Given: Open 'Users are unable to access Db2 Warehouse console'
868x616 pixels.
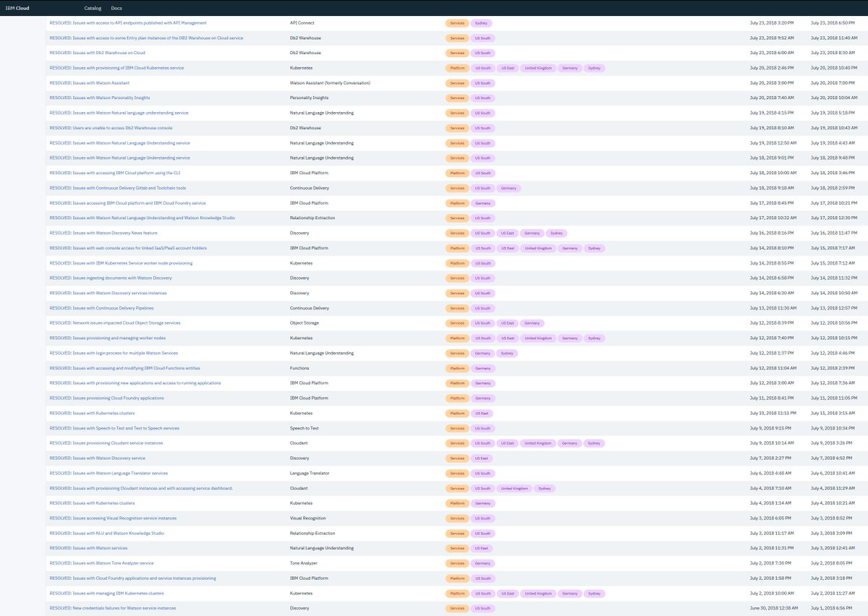Looking at the screenshot, I should coord(111,128).
